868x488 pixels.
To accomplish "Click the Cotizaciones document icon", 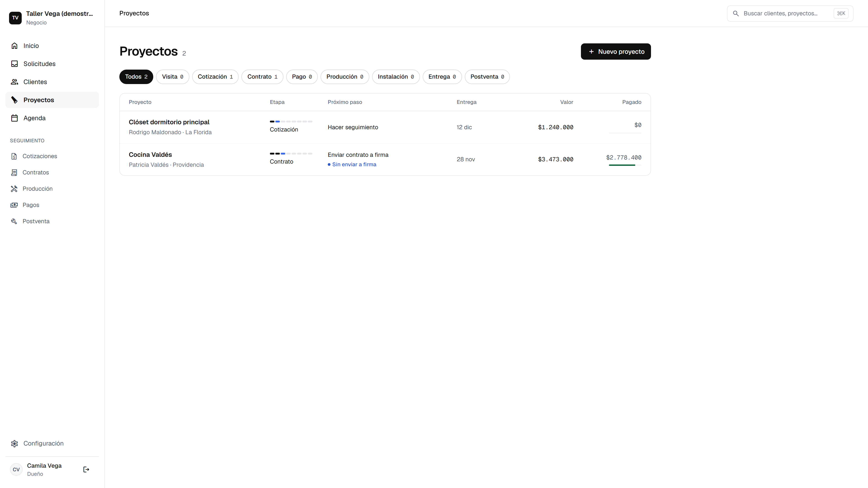I will click(x=14, y=156).
